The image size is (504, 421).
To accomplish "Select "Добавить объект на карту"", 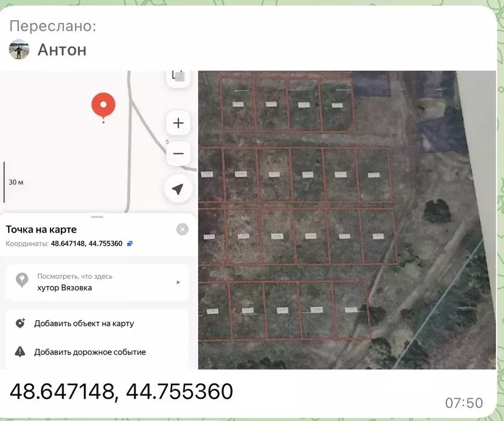I will coord(84,323).
